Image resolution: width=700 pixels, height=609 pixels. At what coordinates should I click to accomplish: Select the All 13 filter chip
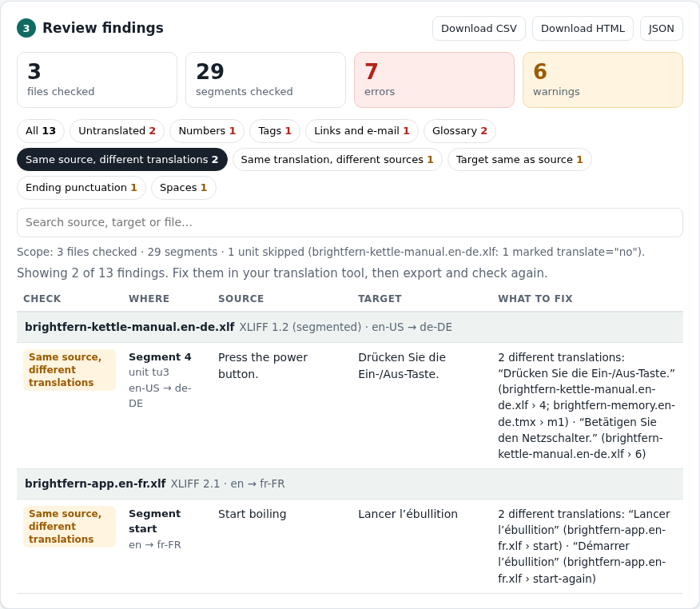[41, 131]
